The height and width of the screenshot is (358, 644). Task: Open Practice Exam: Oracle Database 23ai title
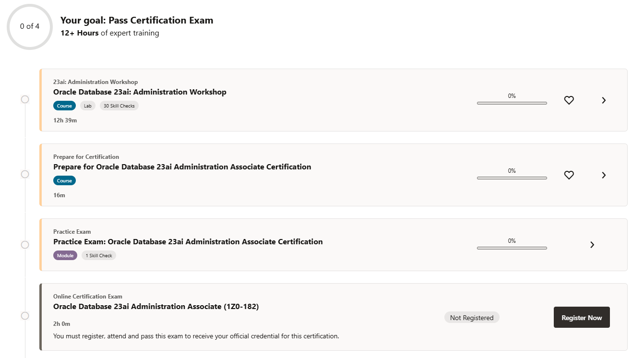coord(188,242)
